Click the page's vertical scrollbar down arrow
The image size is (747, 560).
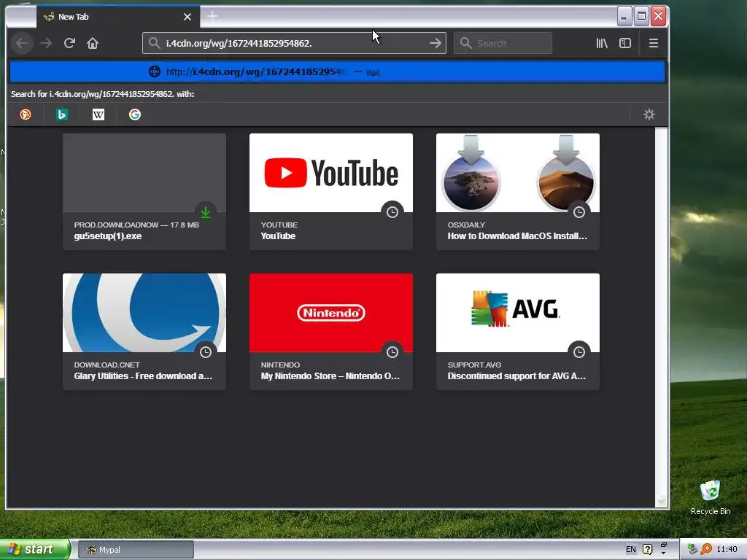pyautogui.click(x=661, y=501)
